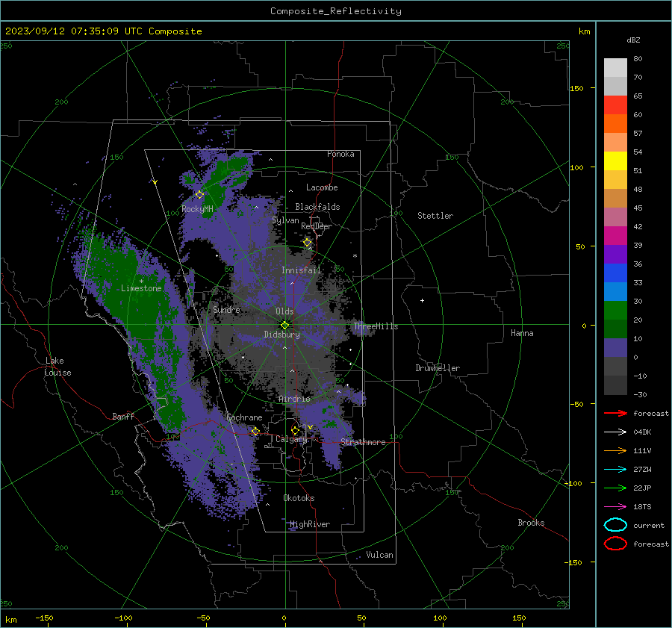Select the yellow radar site marker at Olds
This screenshot has height=628, width=672.
285,325
